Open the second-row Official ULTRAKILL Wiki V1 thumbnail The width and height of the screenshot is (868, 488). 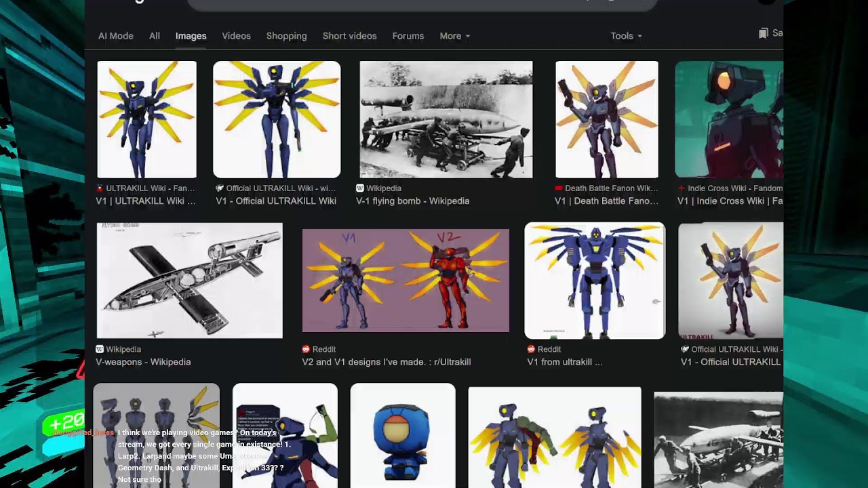pos(731,281)
